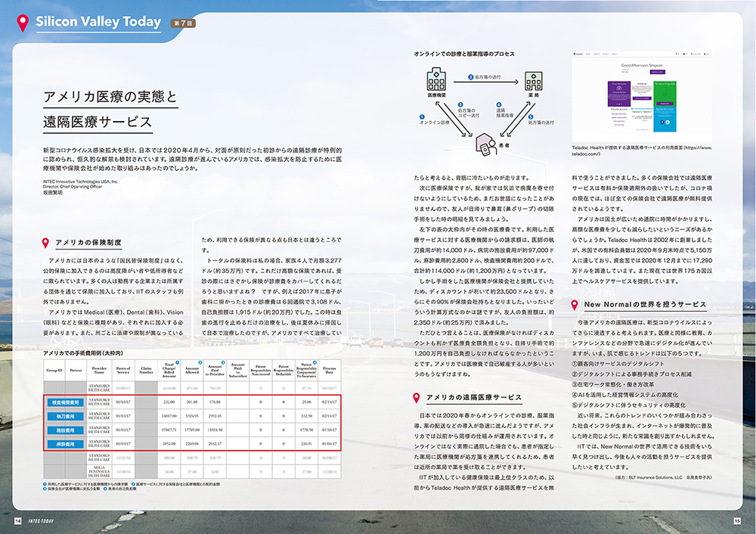Click the Process Date column header

330,371
